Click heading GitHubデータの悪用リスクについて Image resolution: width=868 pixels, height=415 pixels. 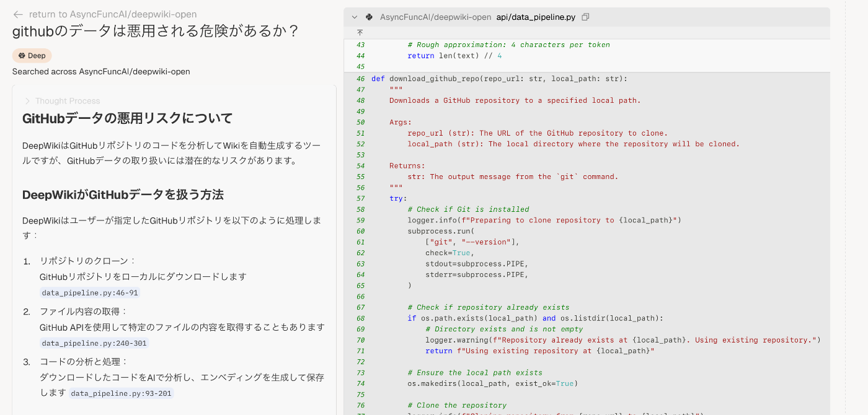[x=128, y=118]
